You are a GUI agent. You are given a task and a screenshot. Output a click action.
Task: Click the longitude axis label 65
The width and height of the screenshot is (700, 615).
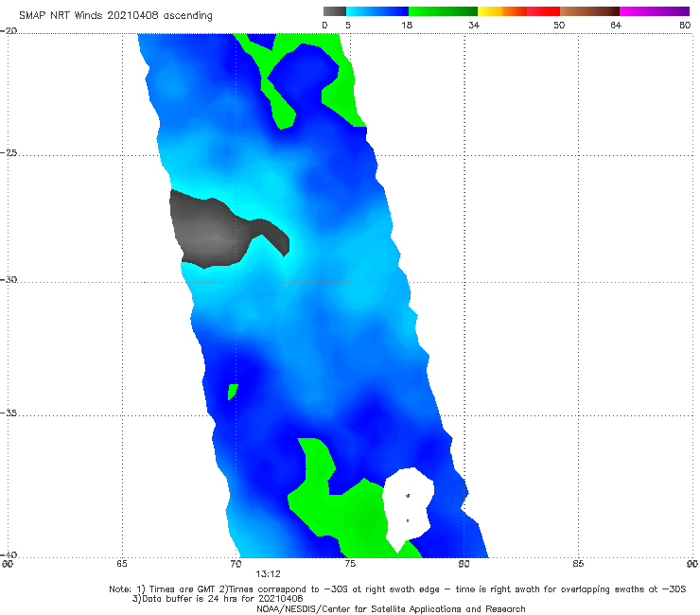[x=122, y=564]
